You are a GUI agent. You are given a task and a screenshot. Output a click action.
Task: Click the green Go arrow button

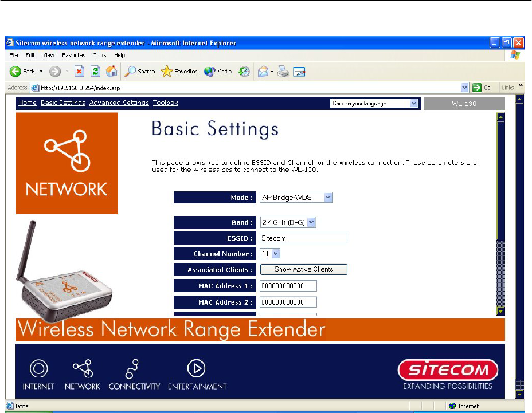pyautogui.click(x=477, y=88)
